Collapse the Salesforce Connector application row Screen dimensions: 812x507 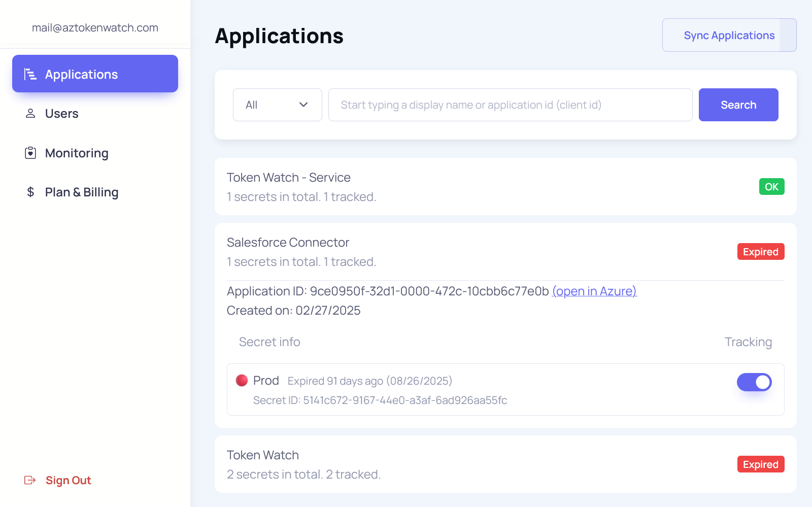288,243
